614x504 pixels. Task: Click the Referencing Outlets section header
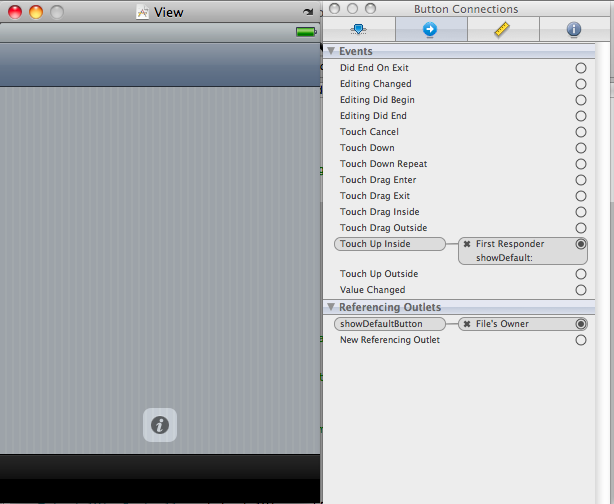click(x=459, y=307)
